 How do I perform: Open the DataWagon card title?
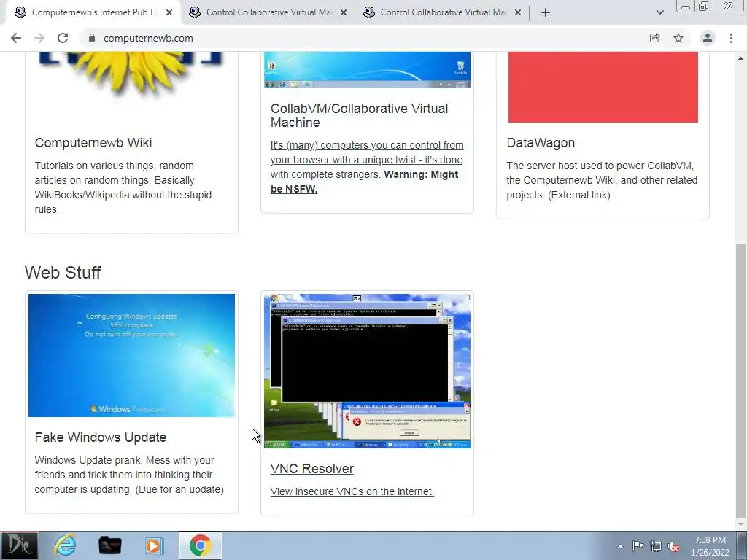(x=541, y=143)
